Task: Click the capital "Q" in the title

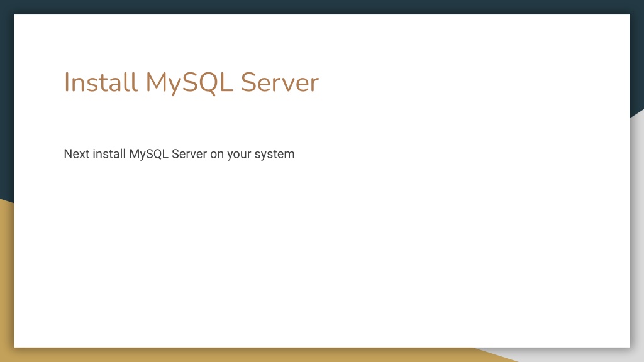Action: [x=206, y=82]
